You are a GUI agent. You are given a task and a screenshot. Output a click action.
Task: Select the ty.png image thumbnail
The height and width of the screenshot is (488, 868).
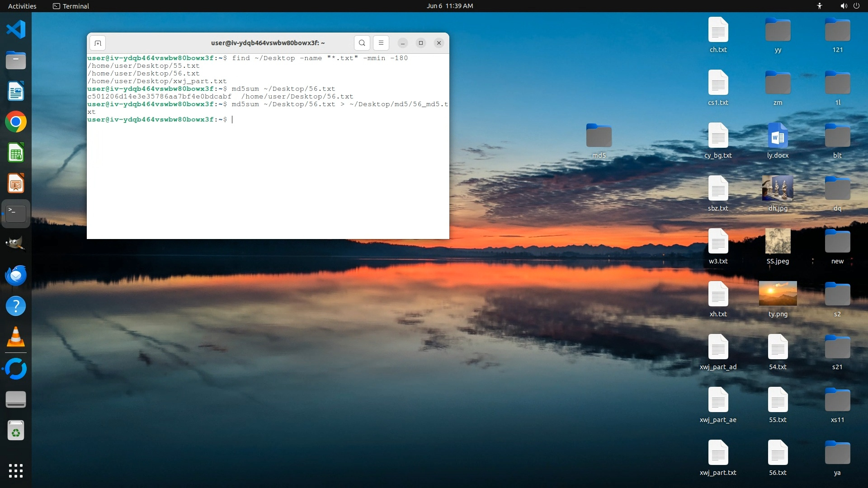(778, 294)
